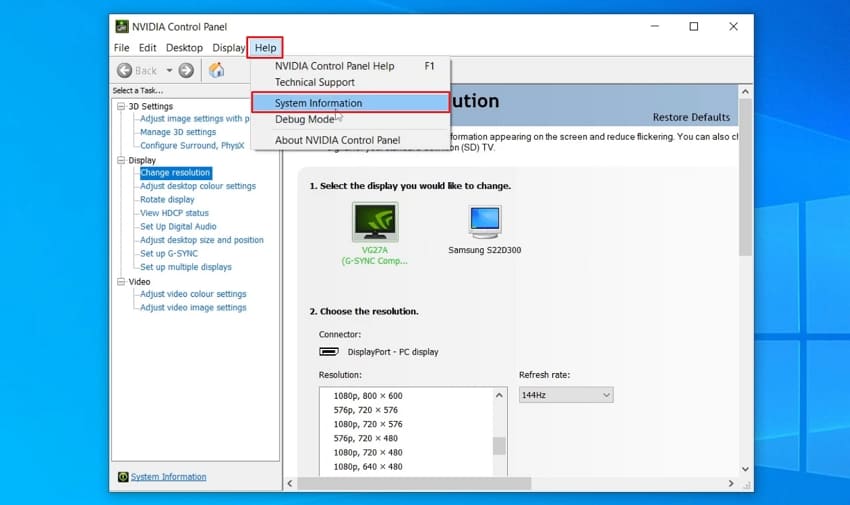
Task: Select the VG27A G-SYNC monitor icon
Action: point(375,222)
